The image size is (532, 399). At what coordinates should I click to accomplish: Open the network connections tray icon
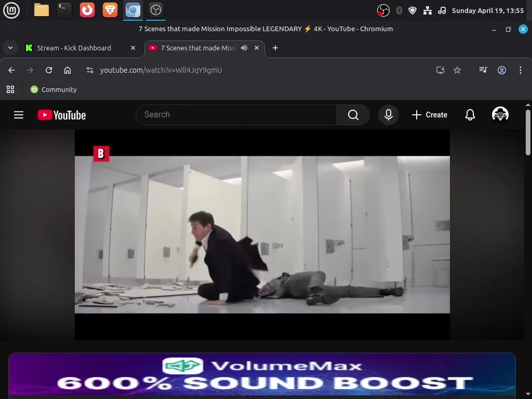click(x=427, y=11)
